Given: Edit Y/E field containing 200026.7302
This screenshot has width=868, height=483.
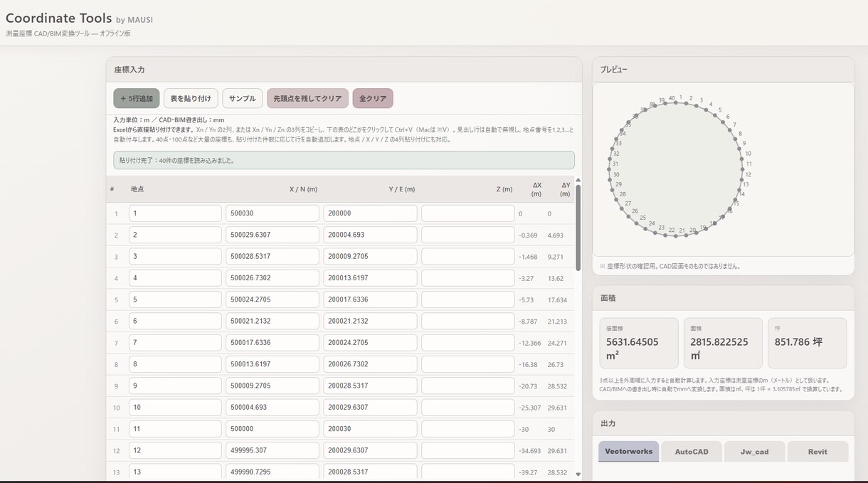Looking at the screenshot, I should coord(370,364).
